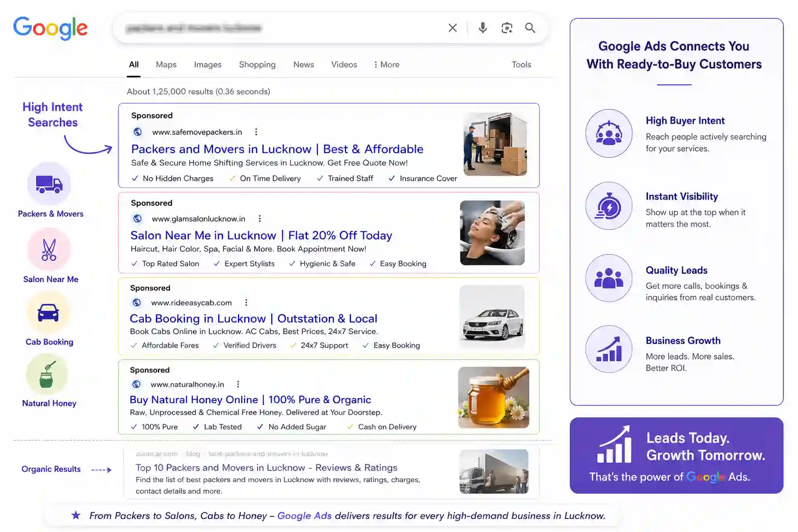This screenshot has width=798, height=532.
Task: Open Top 10 Packers and Movers organic result
Action: pos(267,468)
